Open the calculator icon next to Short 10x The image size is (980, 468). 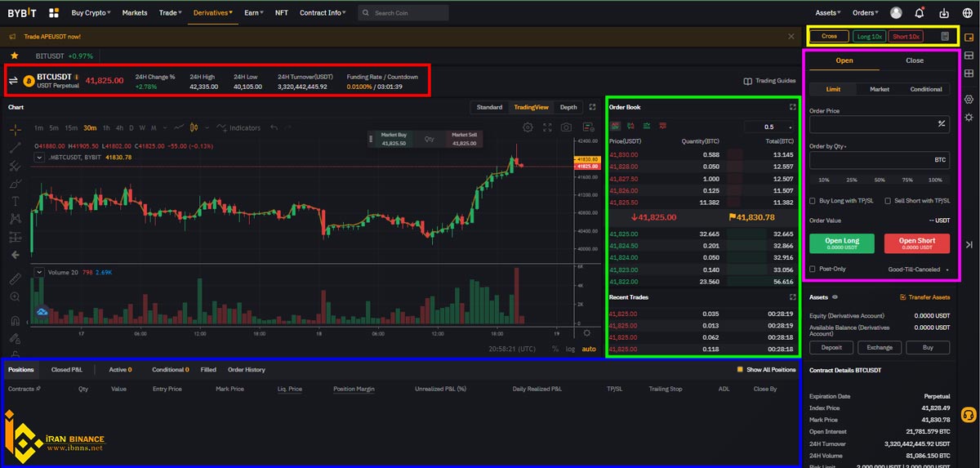pos(945,36)
